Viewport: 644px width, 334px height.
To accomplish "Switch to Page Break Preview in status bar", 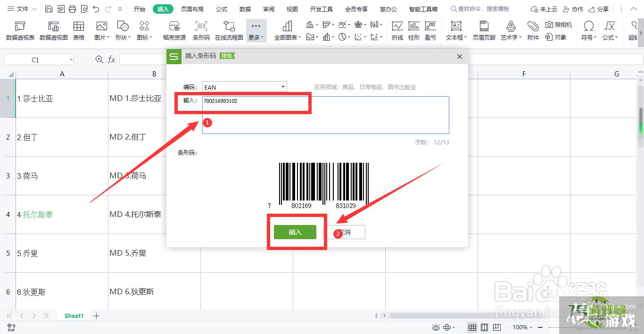I will pyautogui.click(x=496, y=327).
